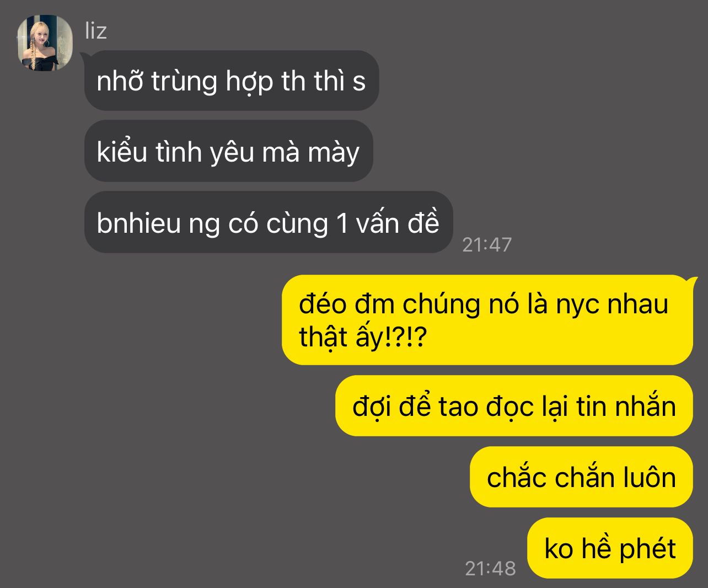Click the 'bnhieu ng có cùng 1 vấn đề' bubble
Image resolution: width=708 pixels, height=588 pixels.
268,222
